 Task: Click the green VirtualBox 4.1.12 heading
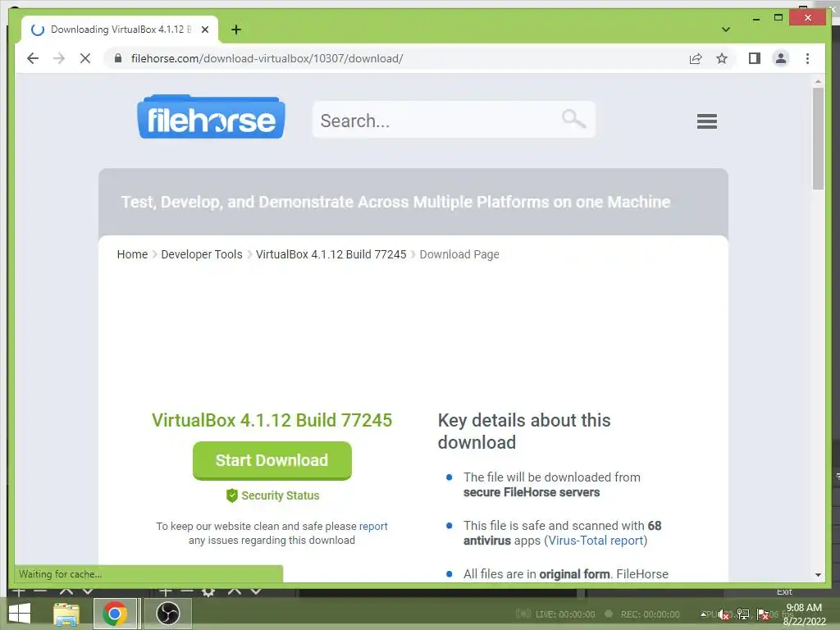tap(272, 420)
